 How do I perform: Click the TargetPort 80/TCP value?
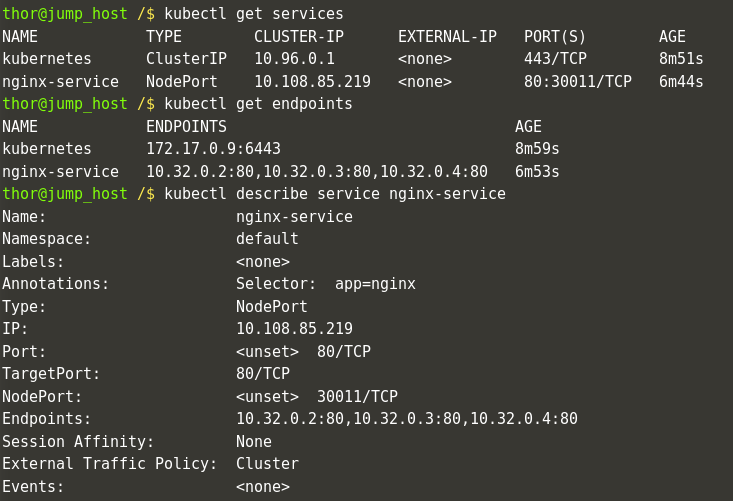click(263, 374)
